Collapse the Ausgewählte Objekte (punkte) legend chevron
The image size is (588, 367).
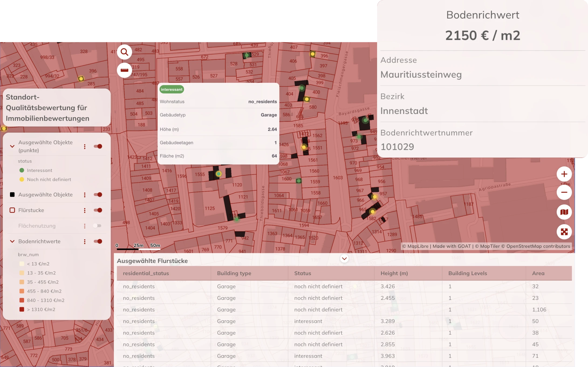(12, 146)
